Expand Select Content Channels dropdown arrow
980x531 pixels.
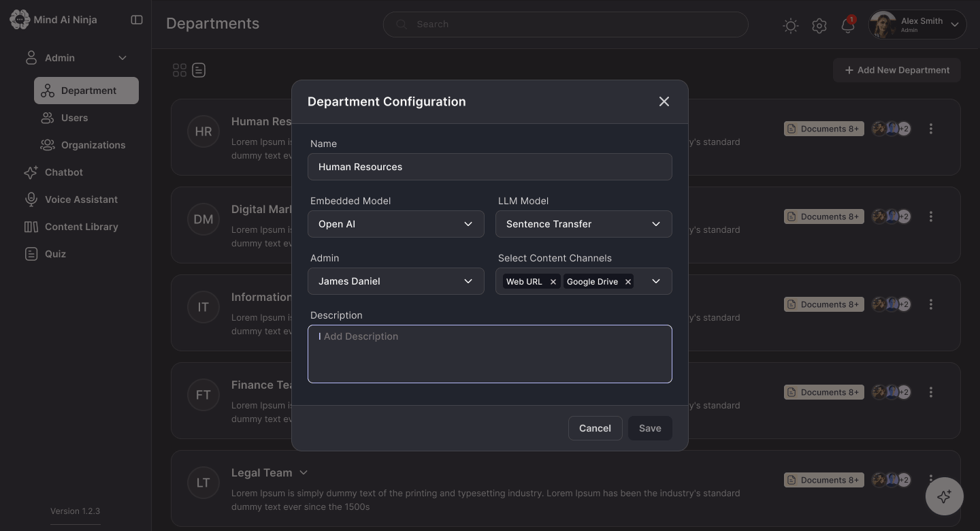coord(656,281)
